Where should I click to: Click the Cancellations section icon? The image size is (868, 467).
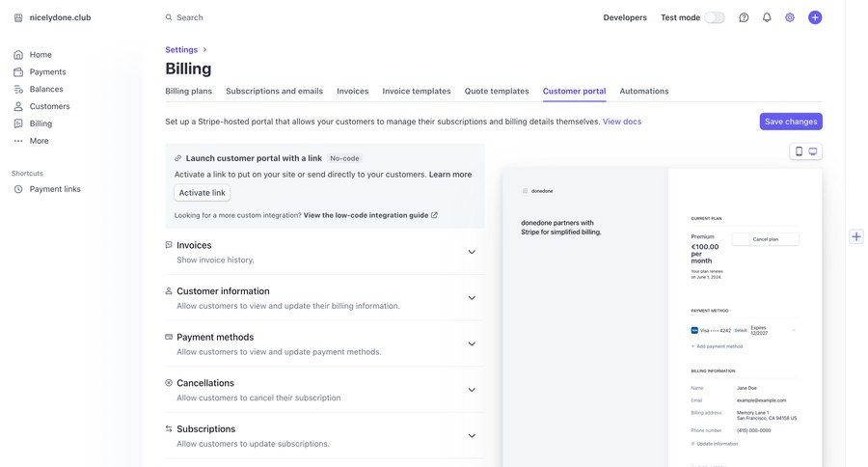(169, 383)
